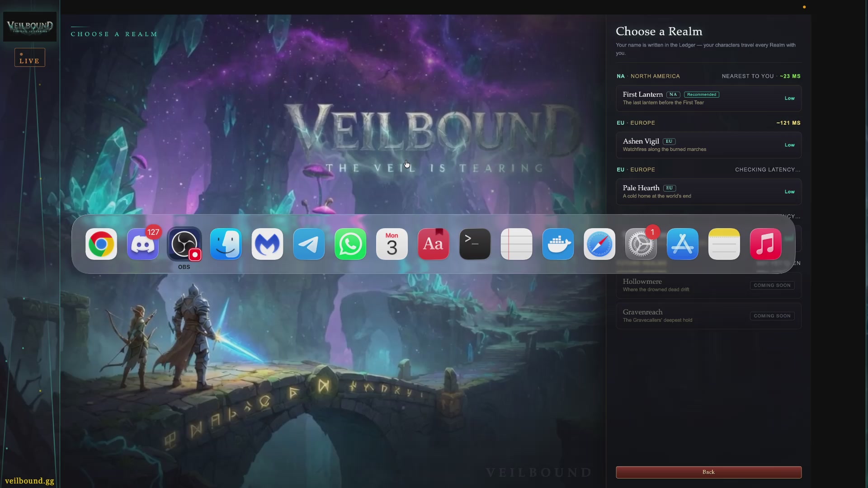The height and width of the screenshot is (488, 868).
Task: Switch to Finder in the app switcher
Action: click(x=226, y=244)
